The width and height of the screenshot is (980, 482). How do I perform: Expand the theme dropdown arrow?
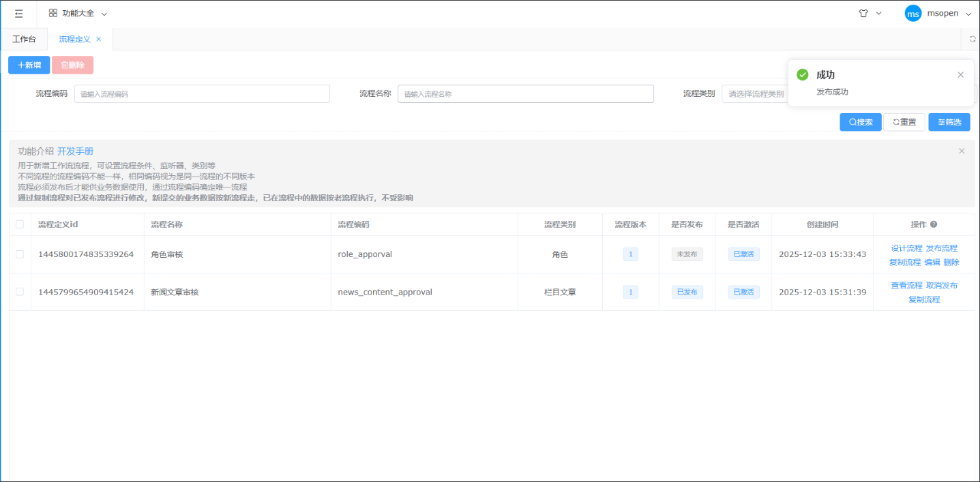coord(878,14)
